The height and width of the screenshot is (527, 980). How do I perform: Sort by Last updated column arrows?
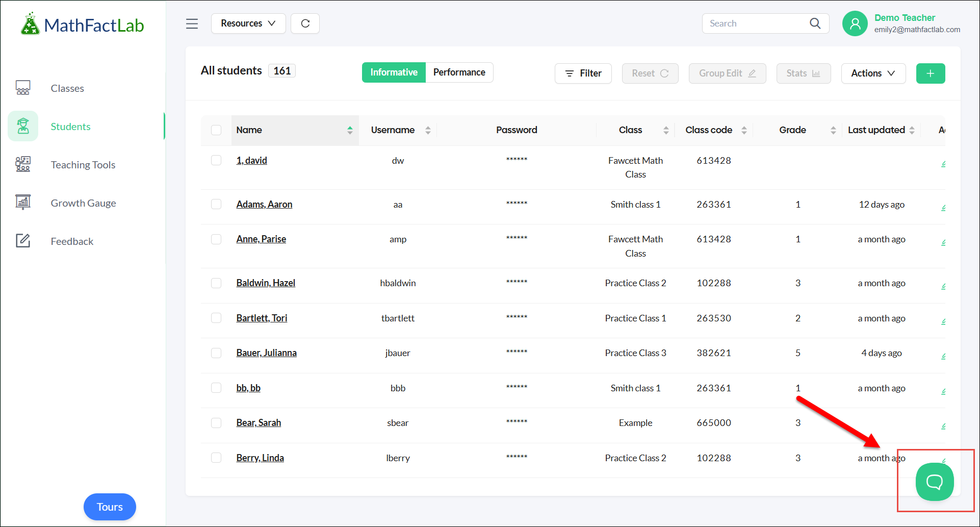click(x=912, y=130)
